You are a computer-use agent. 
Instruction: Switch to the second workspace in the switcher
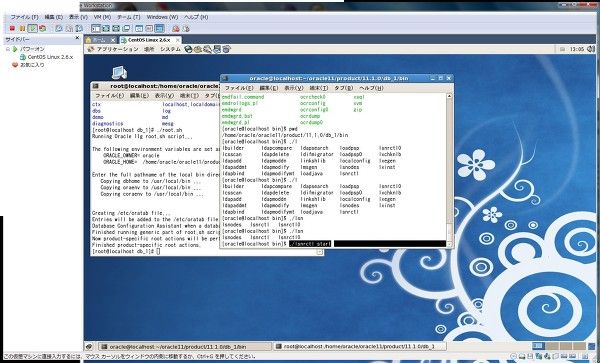[x=552, y=346]
